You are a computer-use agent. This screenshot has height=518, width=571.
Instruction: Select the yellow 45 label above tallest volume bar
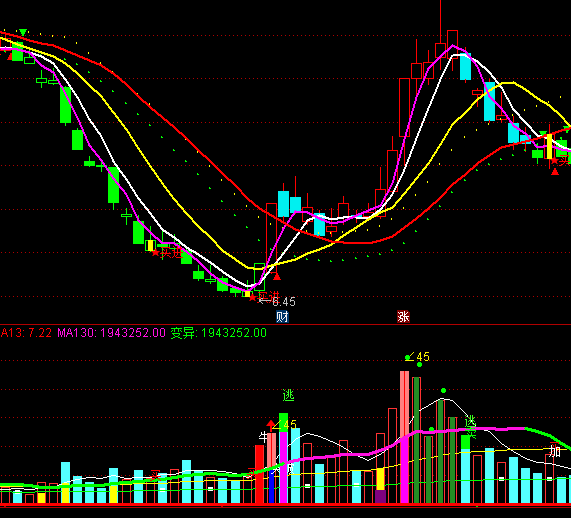point(423,357)
